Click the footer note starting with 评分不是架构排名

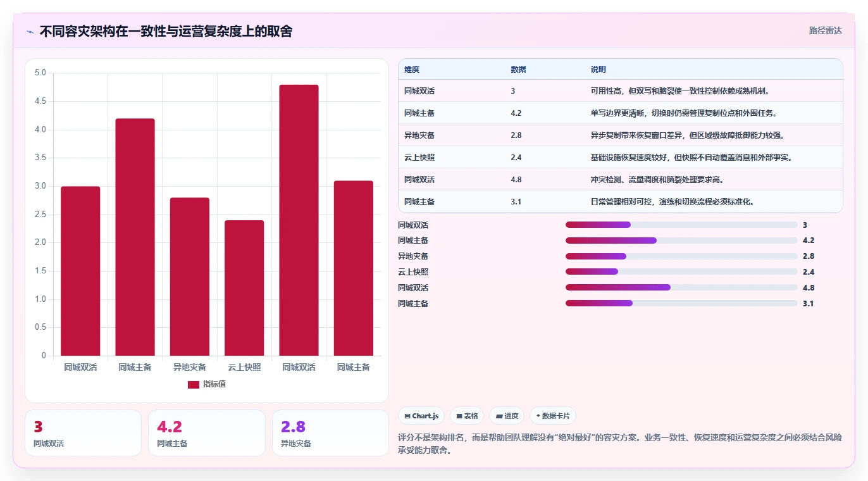620,444
